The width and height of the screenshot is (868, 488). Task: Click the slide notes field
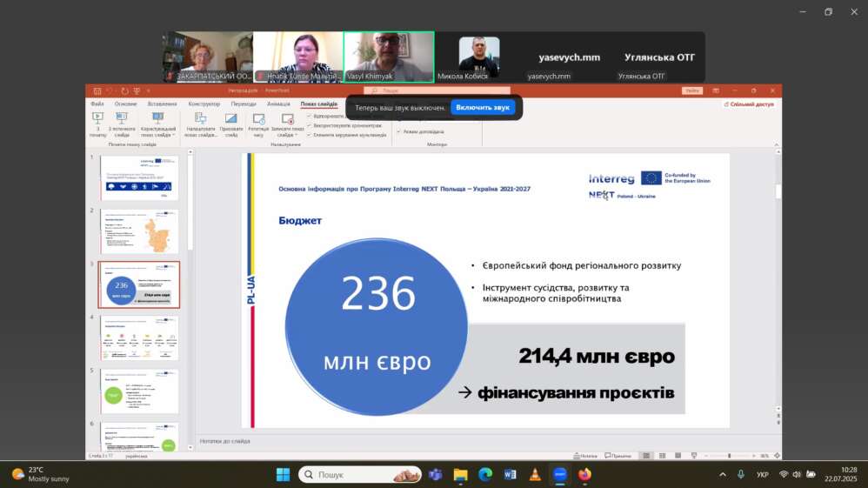click(484, 442)
